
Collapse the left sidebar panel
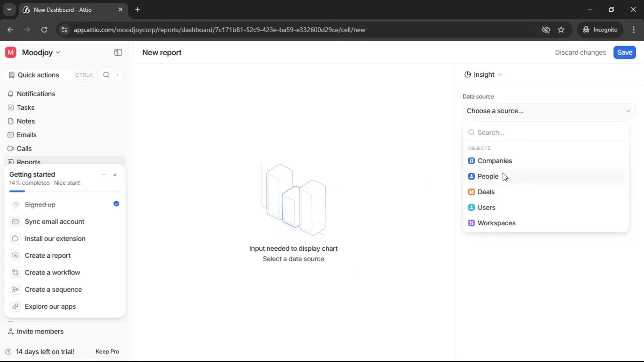pos(118,52)
